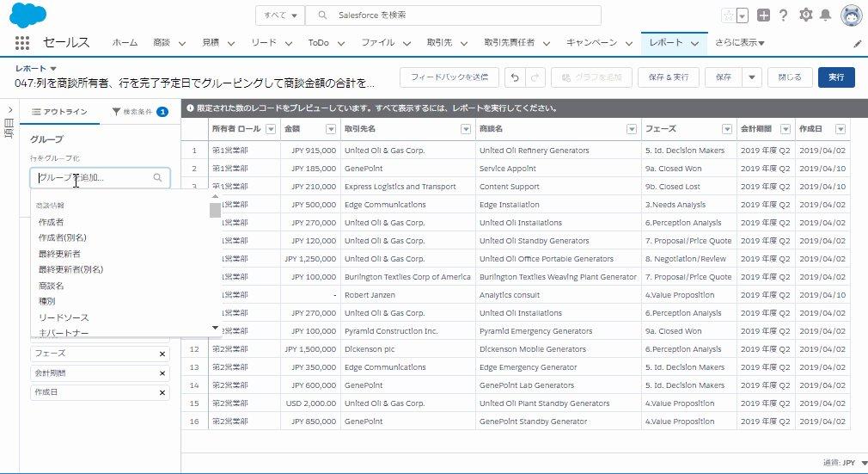
Task: Click the pencil edit navigation icon
Action: coord(858,44)
